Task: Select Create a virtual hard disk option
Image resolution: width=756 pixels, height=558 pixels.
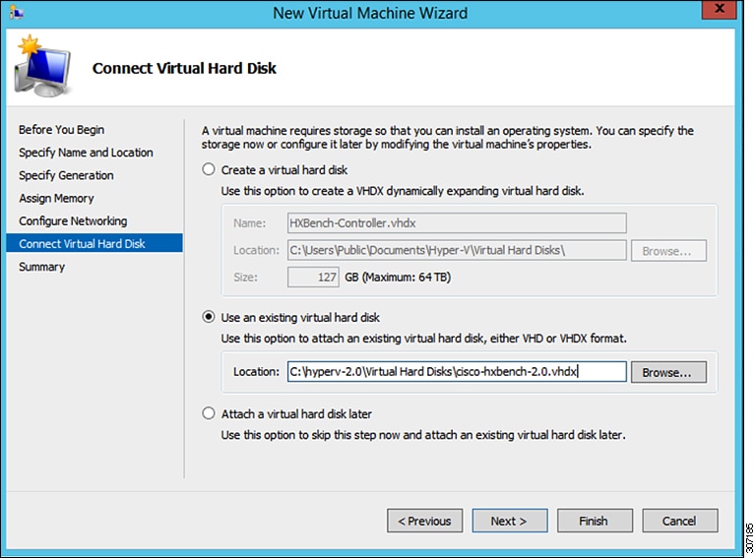Action: pyautogui.click(x=209, y=170)
